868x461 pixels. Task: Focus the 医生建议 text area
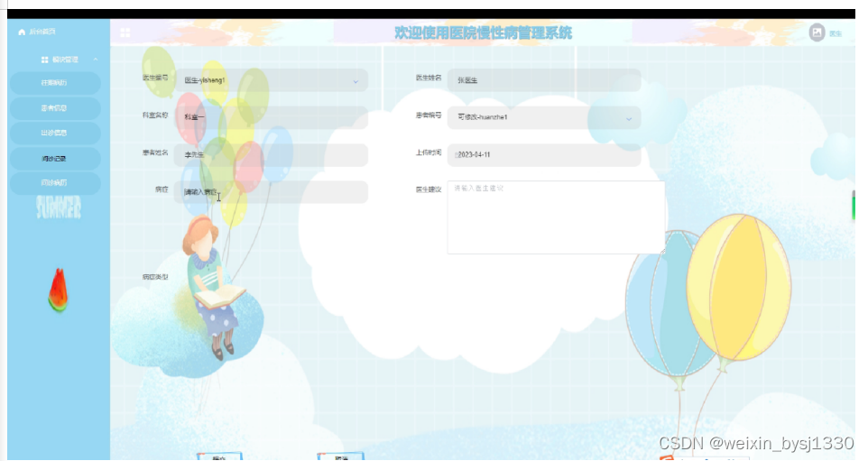pyautogui.click(x=556, y=217)
